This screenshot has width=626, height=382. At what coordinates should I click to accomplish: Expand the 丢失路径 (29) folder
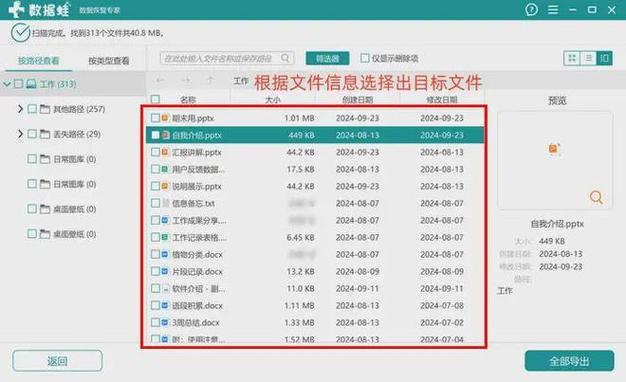[x=20, y=134]
